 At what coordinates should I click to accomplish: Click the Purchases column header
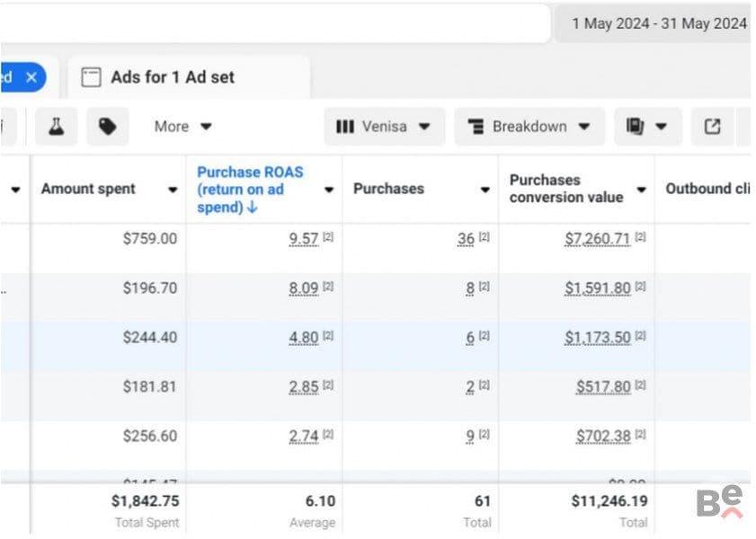(x=388, y=189)
